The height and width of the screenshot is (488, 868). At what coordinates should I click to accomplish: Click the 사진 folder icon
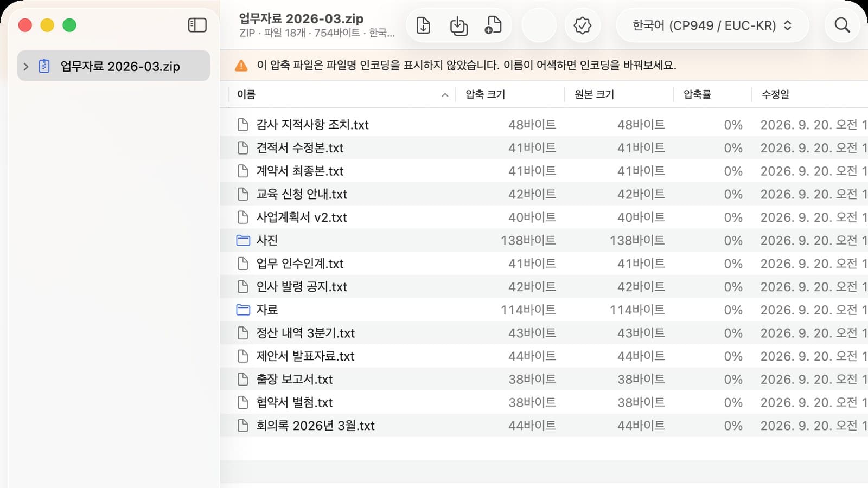click(x=243, y=240)
